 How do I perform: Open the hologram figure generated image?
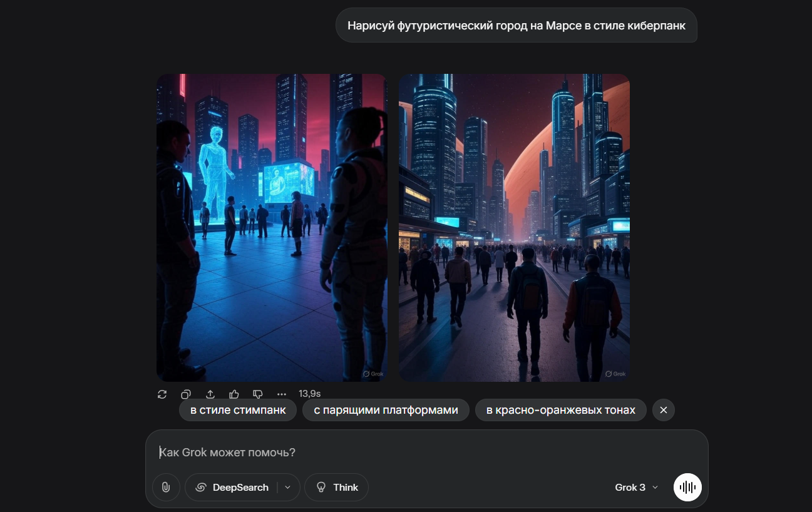pos(272,228)
